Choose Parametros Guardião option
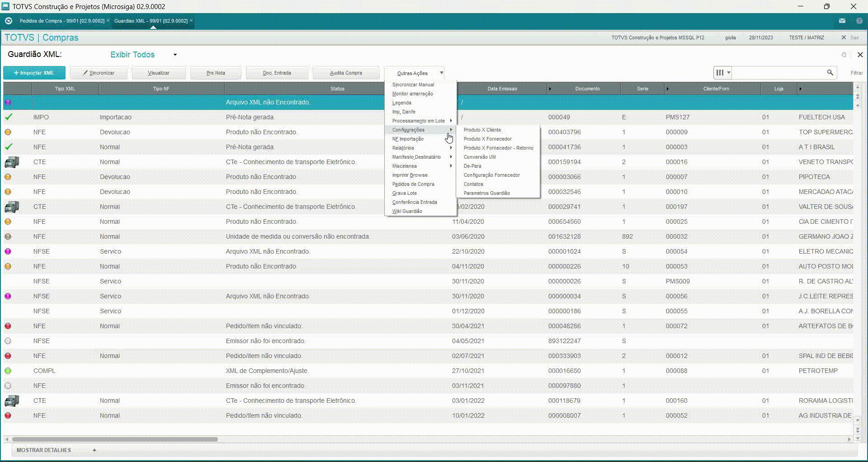The width and height of the screenshot is (868, 462). coord(486,193)
